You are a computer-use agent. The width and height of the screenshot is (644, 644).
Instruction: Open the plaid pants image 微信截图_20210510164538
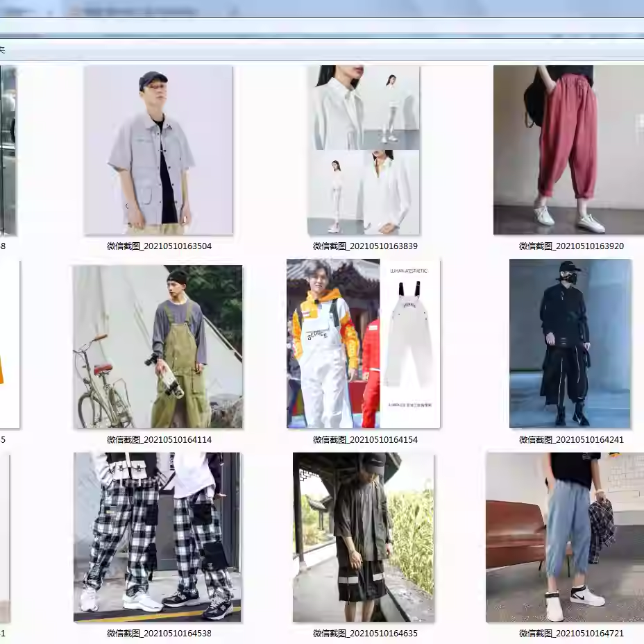pyautogui.click(x=157, y=536)
